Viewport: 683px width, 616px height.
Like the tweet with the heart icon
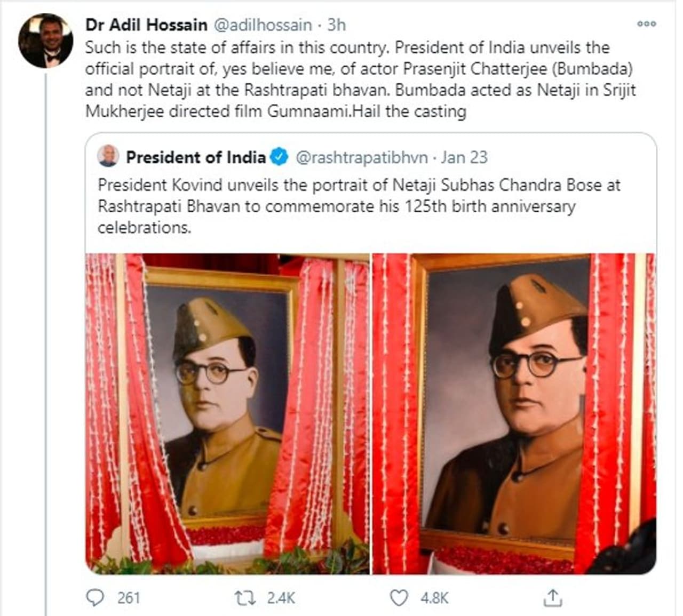(x=399, y=597)
